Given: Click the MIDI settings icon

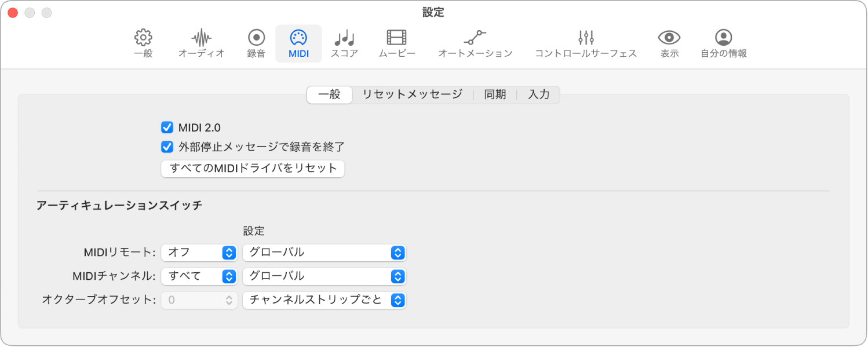Looking at the screenshot, I should point(298,42).
